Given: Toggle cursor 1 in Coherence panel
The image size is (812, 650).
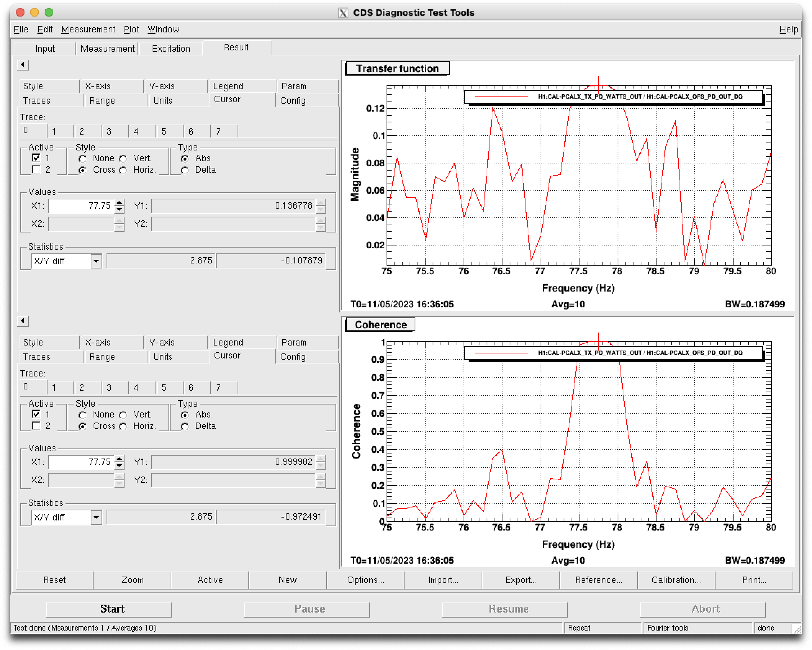Looking at the screenshot, I should [x=36, y=414].
